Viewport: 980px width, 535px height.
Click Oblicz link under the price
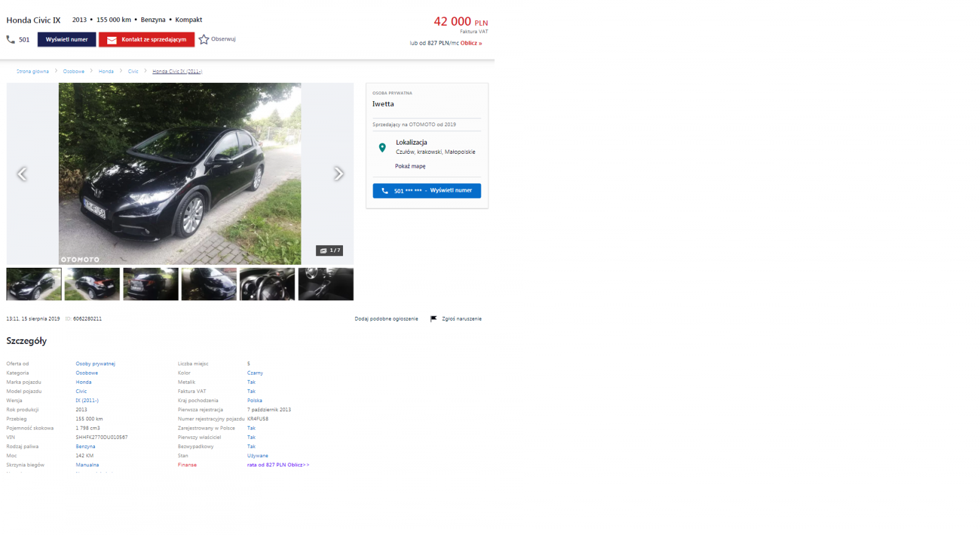pos(470,44)
